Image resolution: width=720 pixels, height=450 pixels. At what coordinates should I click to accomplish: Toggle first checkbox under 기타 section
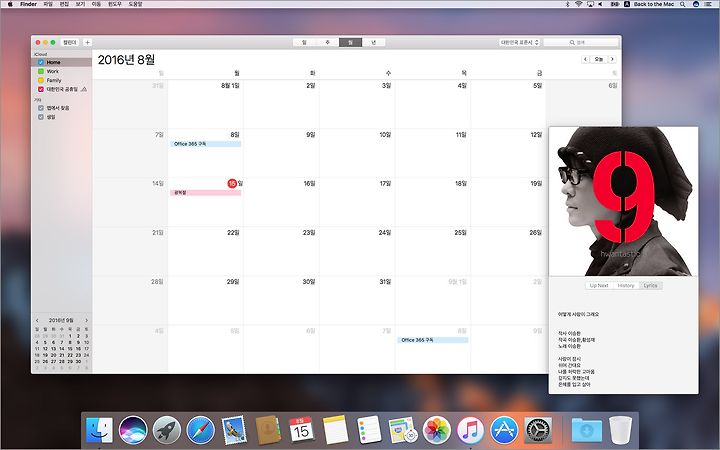click(x=41, y=108)
